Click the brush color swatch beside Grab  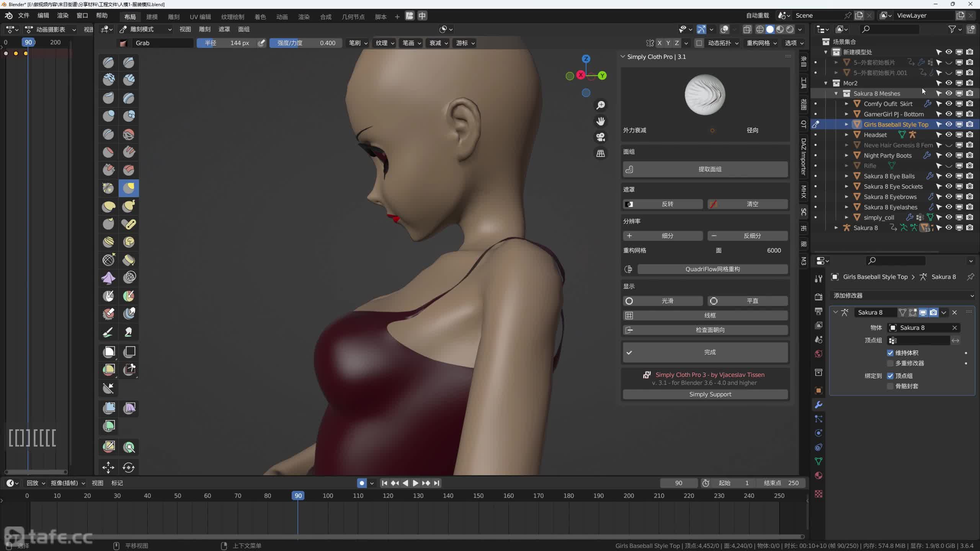(x=123, y=43)
